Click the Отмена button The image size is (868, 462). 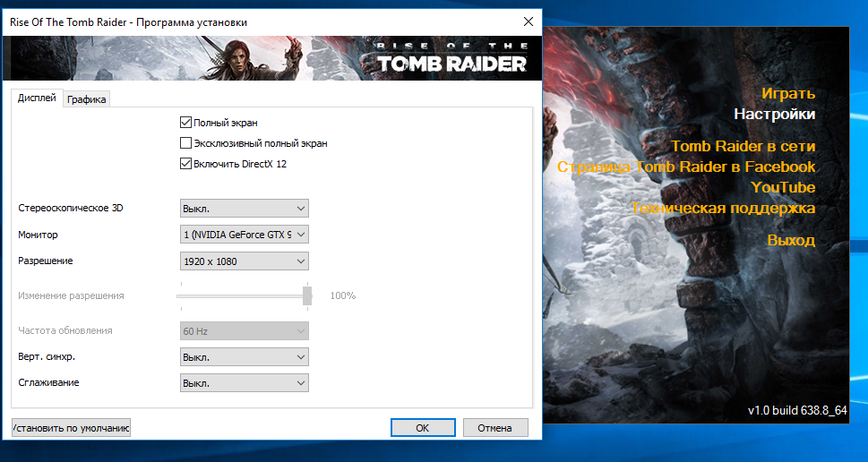(x=494, y=428)
